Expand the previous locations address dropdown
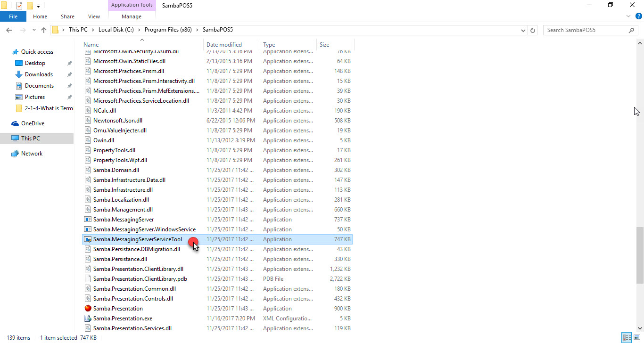The image size is (644, 343). pos(523,30)
